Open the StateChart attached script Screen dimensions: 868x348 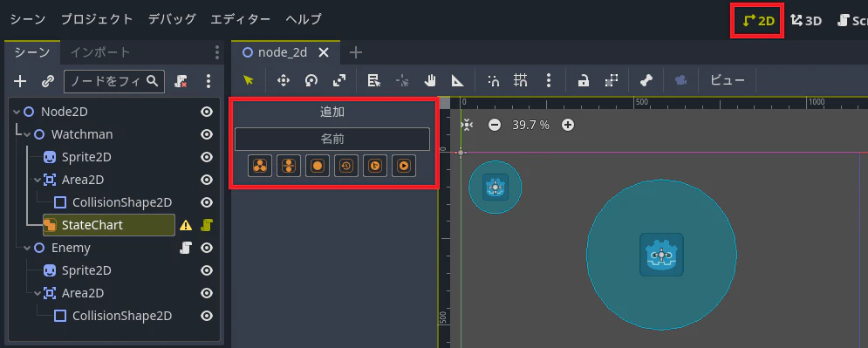207,225
